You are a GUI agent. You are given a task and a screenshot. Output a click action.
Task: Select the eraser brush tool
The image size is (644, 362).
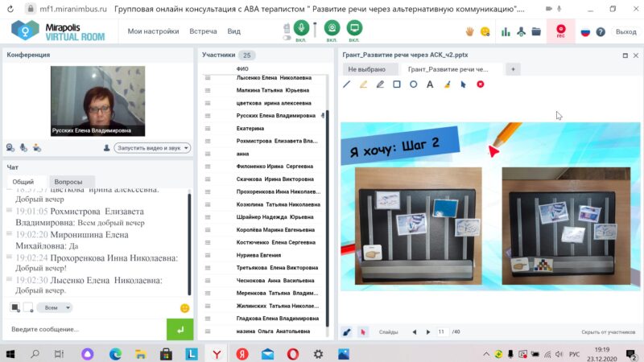[448, 84]
